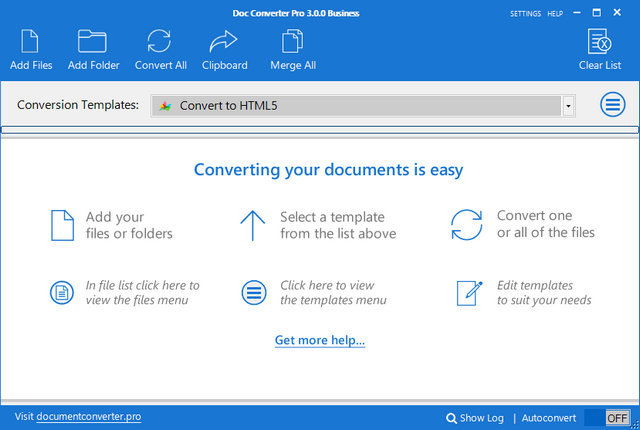Visit the documentconverter.pro link
The width and height of the screenshot is (640, 430).
coord(88,416)
